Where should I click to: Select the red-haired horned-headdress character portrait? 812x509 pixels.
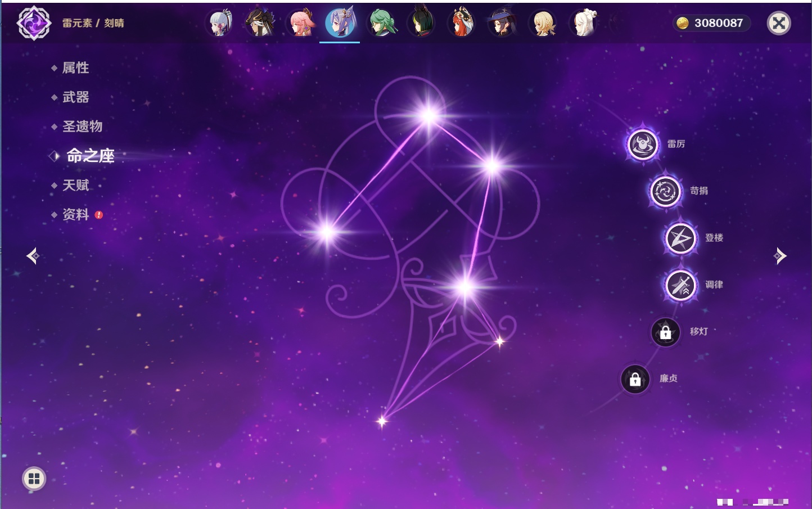point(462,23)
